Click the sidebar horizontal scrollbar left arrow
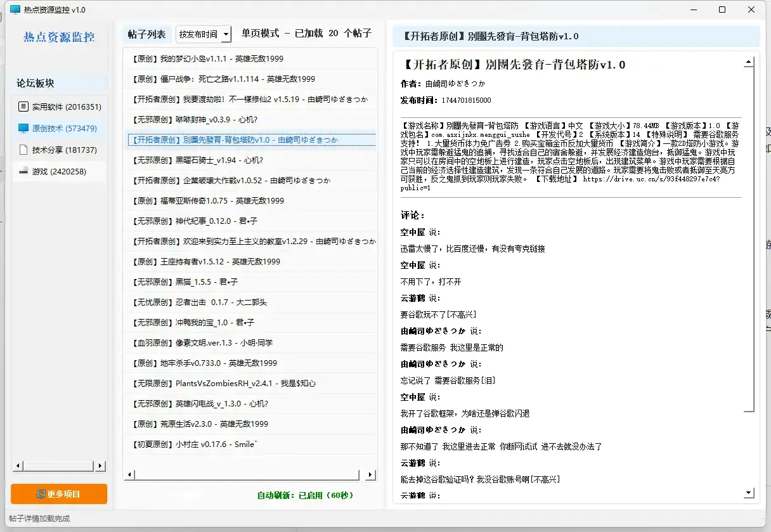Viewport: 771px width, 532px height. 18,465
